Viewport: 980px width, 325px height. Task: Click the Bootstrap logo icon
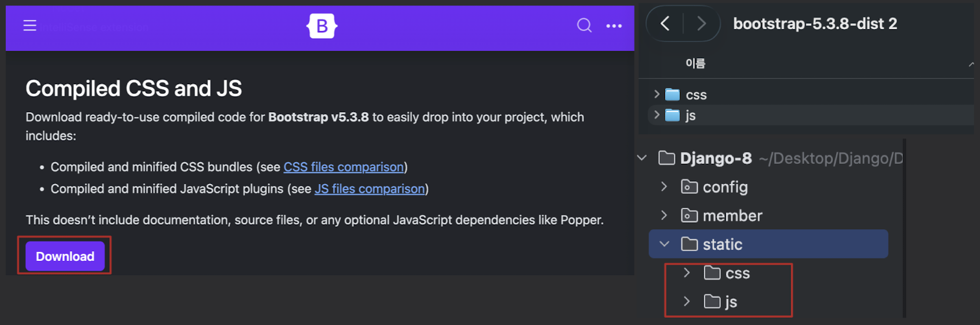point(322,26)
